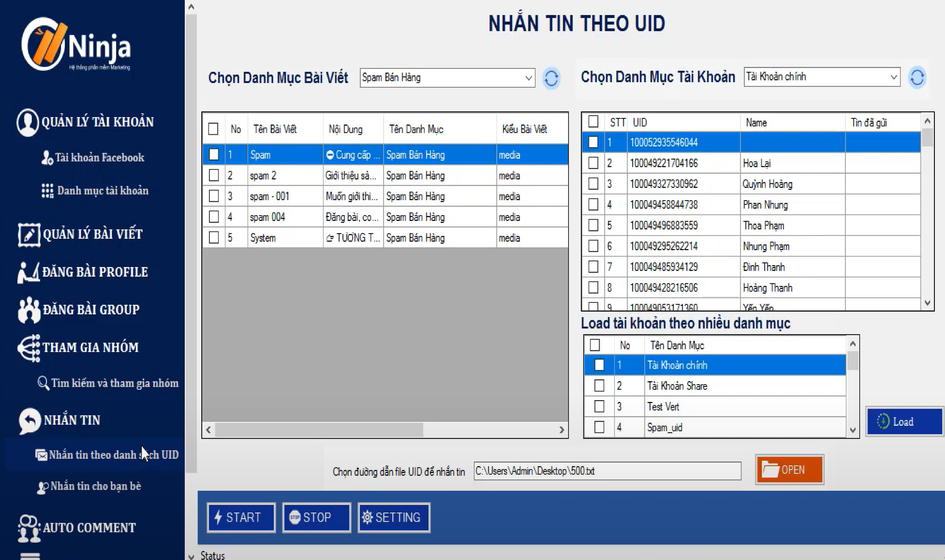Click the Đăng Bài Group people icon

click(x=29, y=310)
